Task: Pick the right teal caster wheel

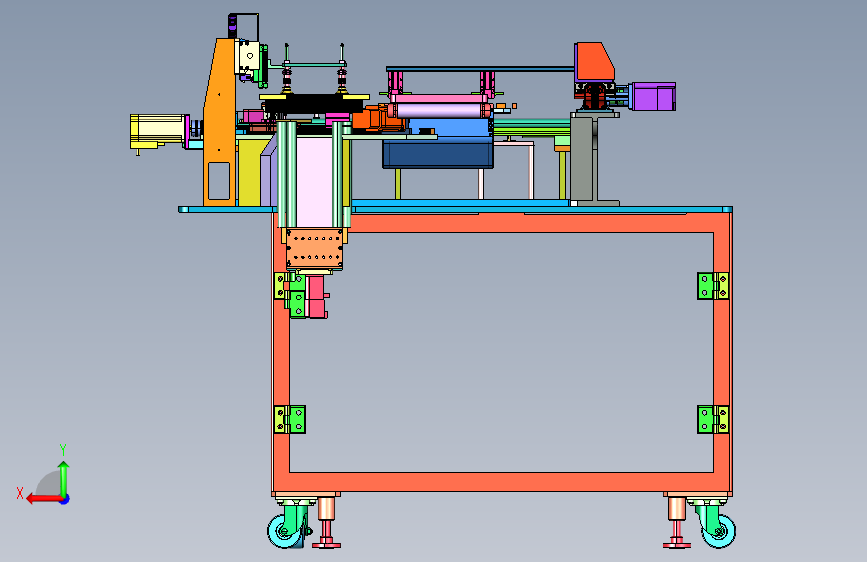Action: tap(719, 530)
